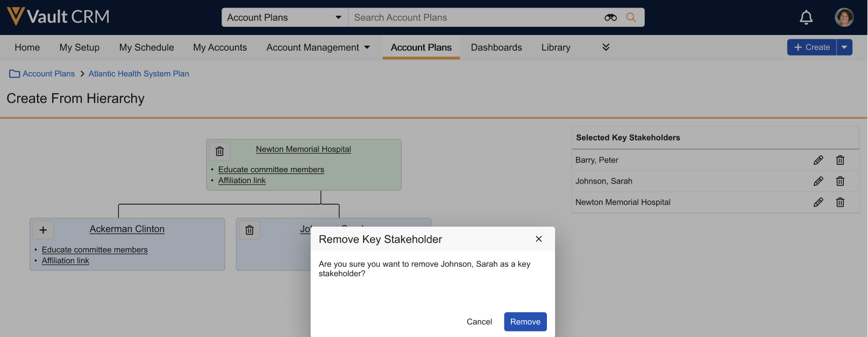Open the Create button dropdown arrow
This screenshot has width=868, height=337.
pyautogui.click(x=844, y=47)
